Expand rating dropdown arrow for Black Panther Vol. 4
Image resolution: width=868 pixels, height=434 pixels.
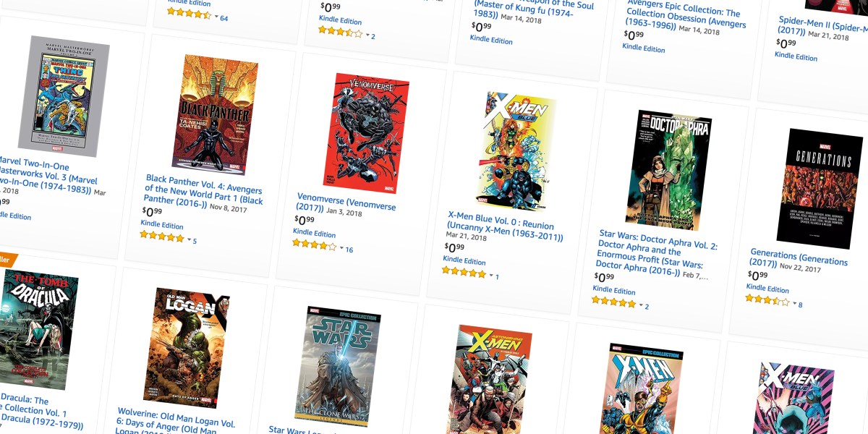pyautogui.click(x=190, y=239)
